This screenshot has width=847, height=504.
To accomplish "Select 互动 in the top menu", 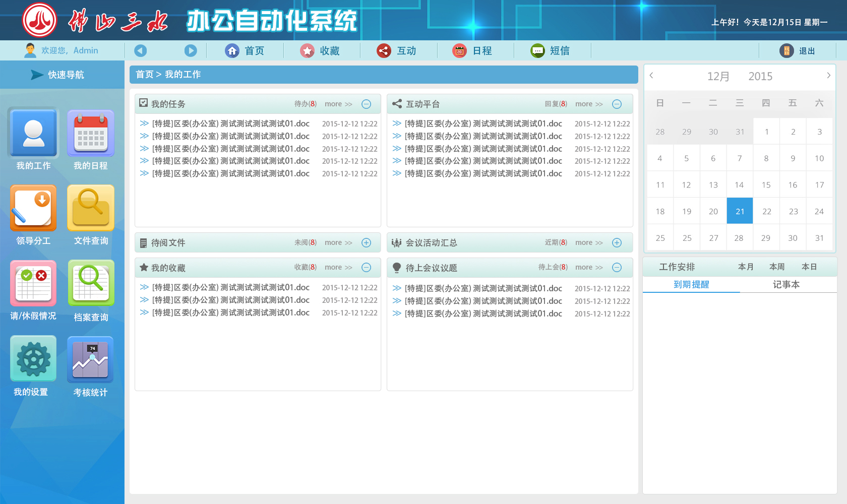I will [397, 50].
